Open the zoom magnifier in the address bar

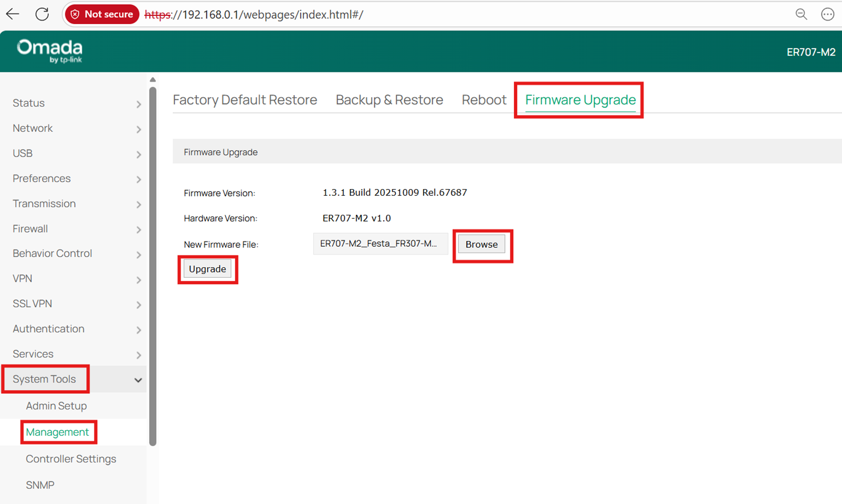pos(802,14)
